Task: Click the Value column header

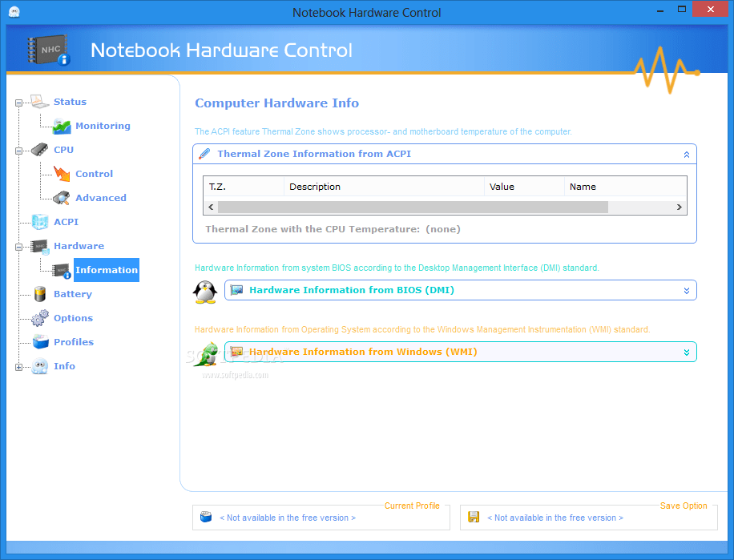Action: (524, 186)
